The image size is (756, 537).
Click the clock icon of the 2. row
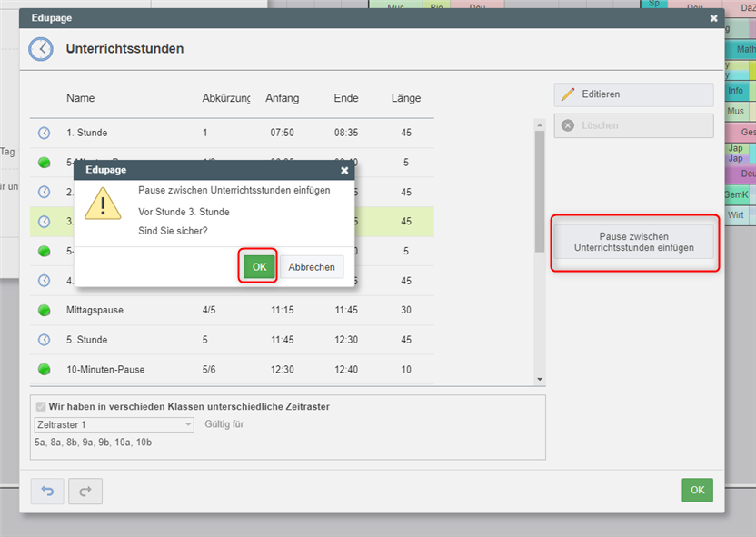(44, 193)
